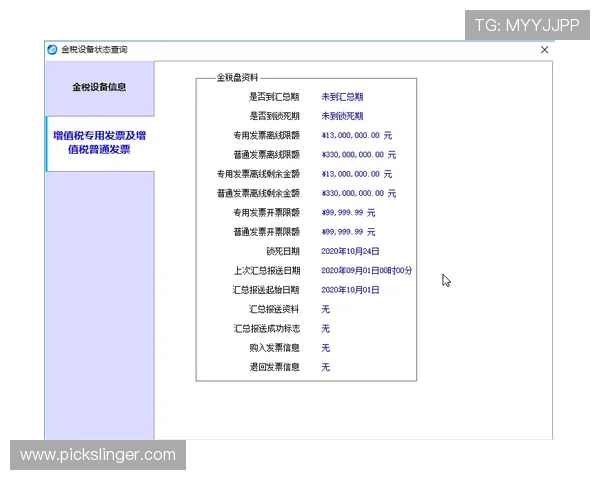The image size is (600, 480).
Task: Select the 增值税专用发票及增值税普通发票 tab
Action: pos(99,143)
